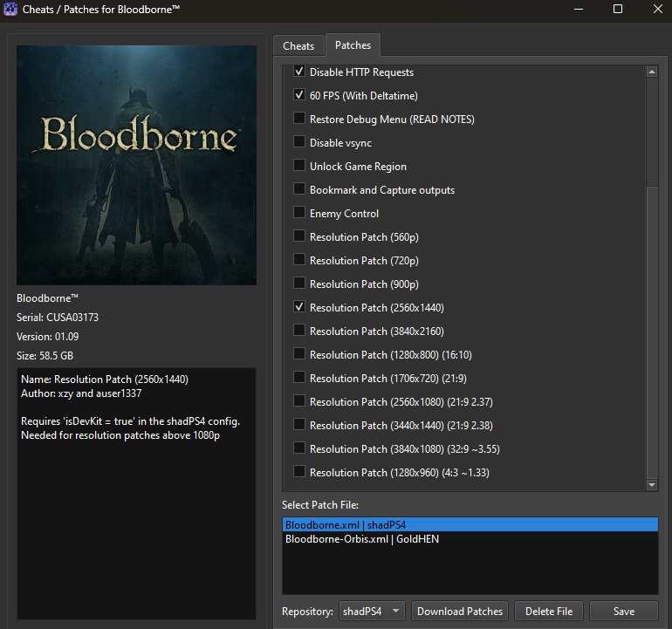Click Author: xzy and auser1337 line

[x=81, y=393]
